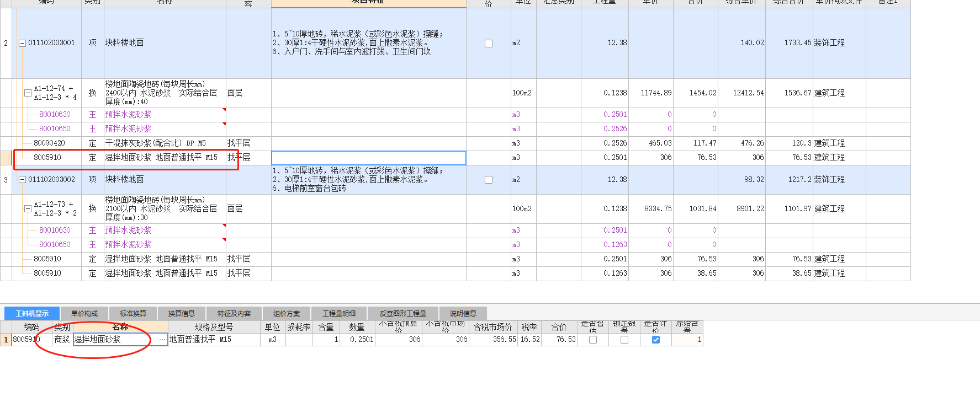Image resolution: width=980 pixels, height=402 pixels.
Task: Click the 块料楼地面 name in row 011102003002
Action: pyautogui.click(x=125, y=180)
